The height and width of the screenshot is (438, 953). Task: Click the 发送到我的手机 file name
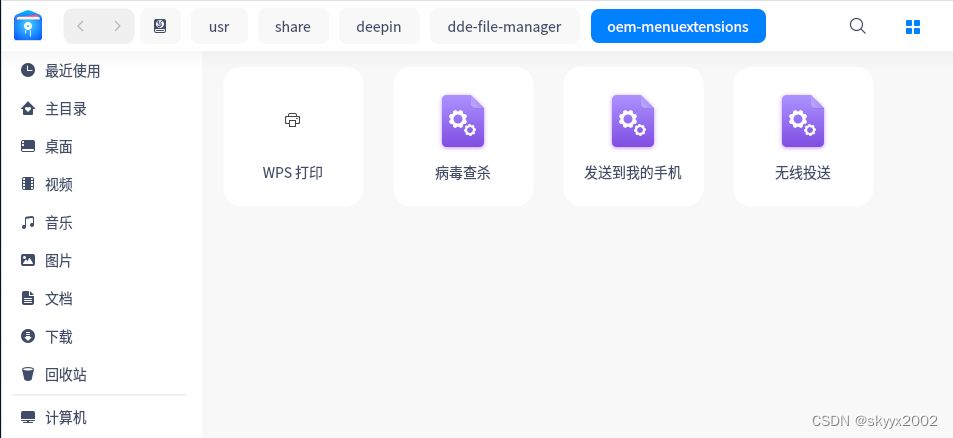coord(633,173)
